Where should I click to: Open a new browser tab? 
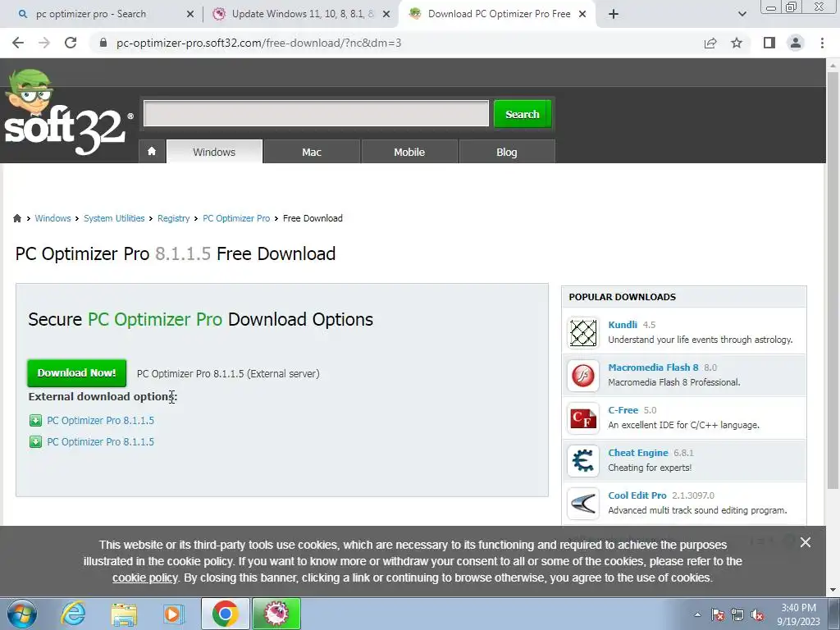[x=614, y=14]
